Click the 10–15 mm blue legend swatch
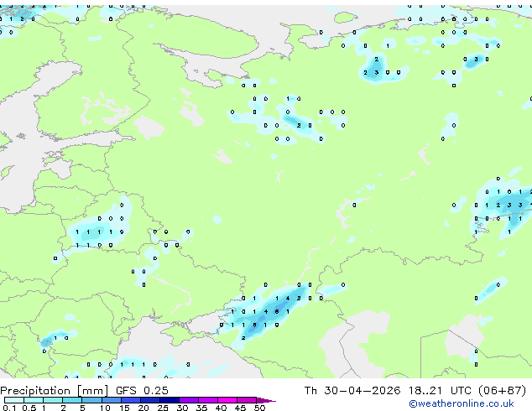This screenshot has width=532, height=411. [x=112, y=400]
